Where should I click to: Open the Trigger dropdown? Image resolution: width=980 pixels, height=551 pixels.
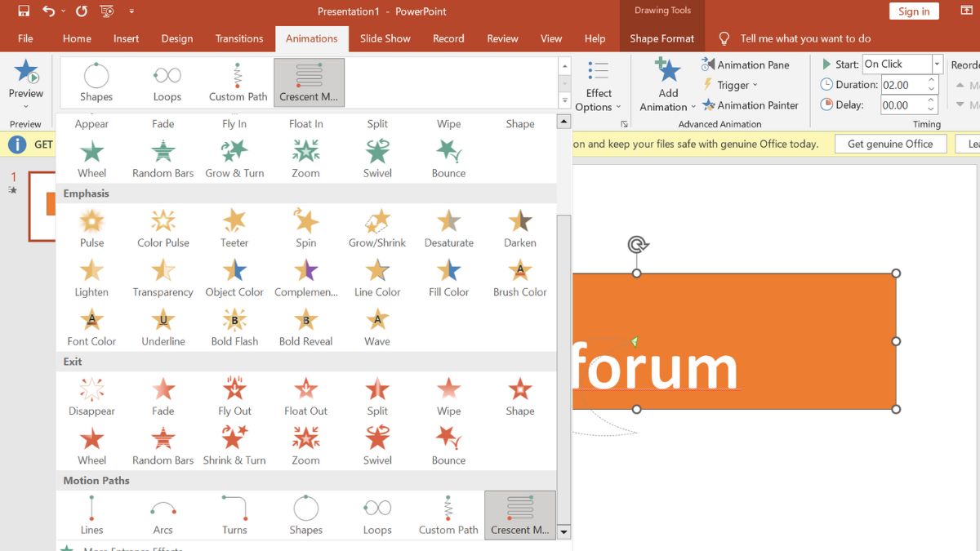730,85
